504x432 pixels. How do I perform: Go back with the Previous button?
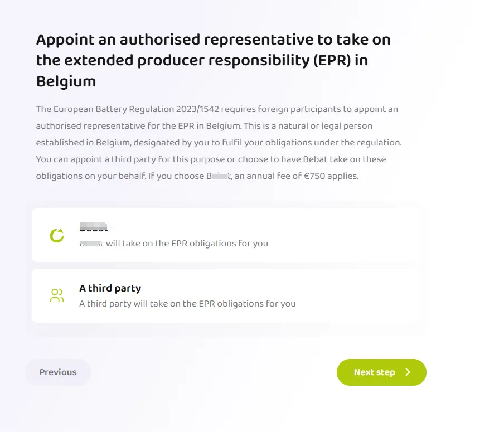(x=58, y=372)
